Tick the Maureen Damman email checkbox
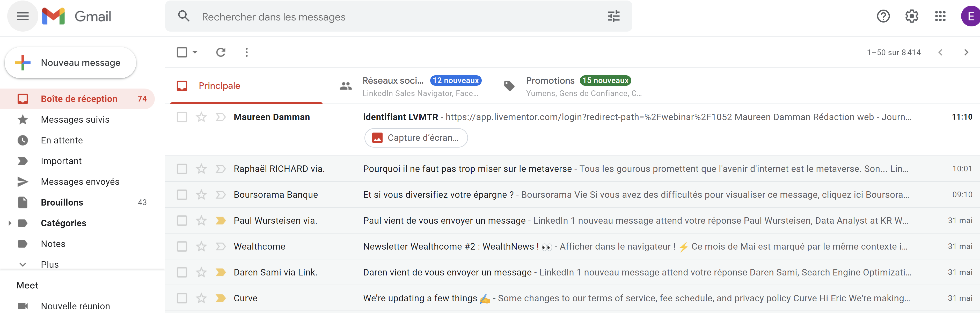Screen dimensions: 980x313 (182, 117)
